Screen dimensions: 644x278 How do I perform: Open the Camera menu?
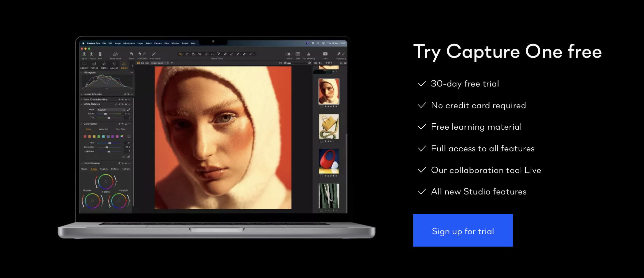(x=158, y=43)
